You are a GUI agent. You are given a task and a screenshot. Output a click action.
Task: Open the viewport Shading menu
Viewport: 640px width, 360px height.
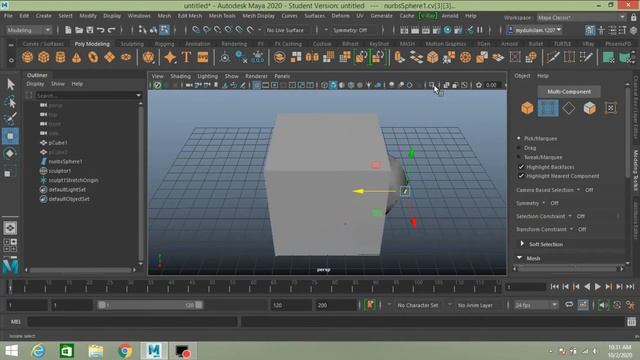[x=180, y=76]
